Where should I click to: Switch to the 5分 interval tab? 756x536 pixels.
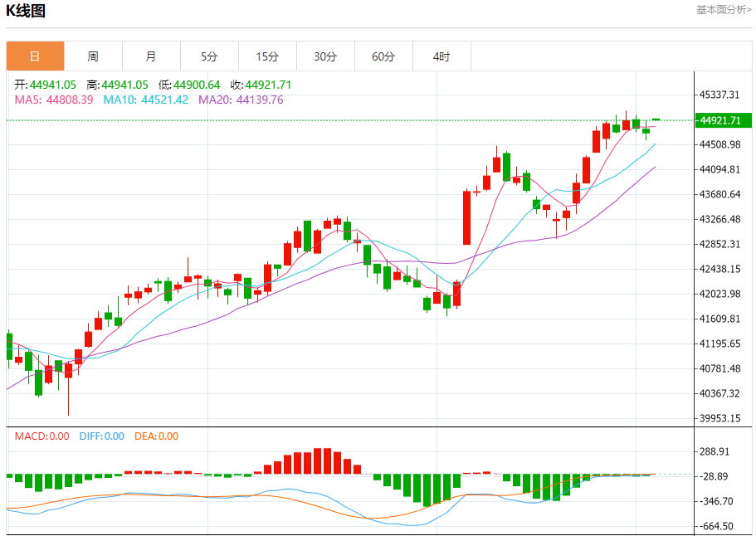point(209,56)
